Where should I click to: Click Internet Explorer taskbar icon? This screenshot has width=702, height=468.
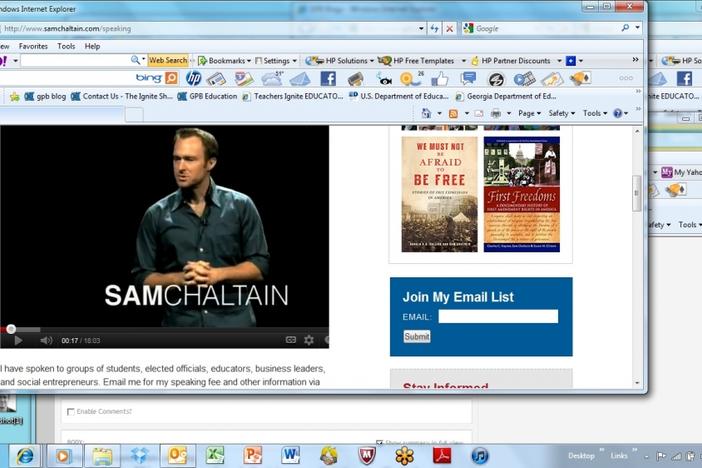pos(26,456)
